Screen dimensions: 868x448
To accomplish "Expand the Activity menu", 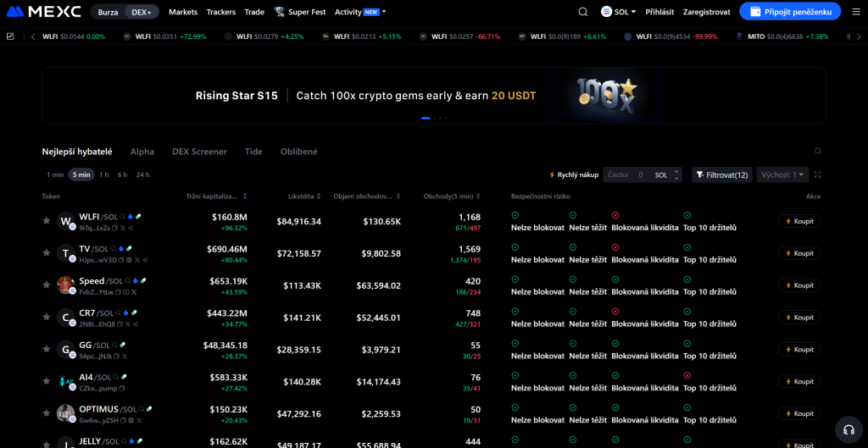I will (360, 12).
